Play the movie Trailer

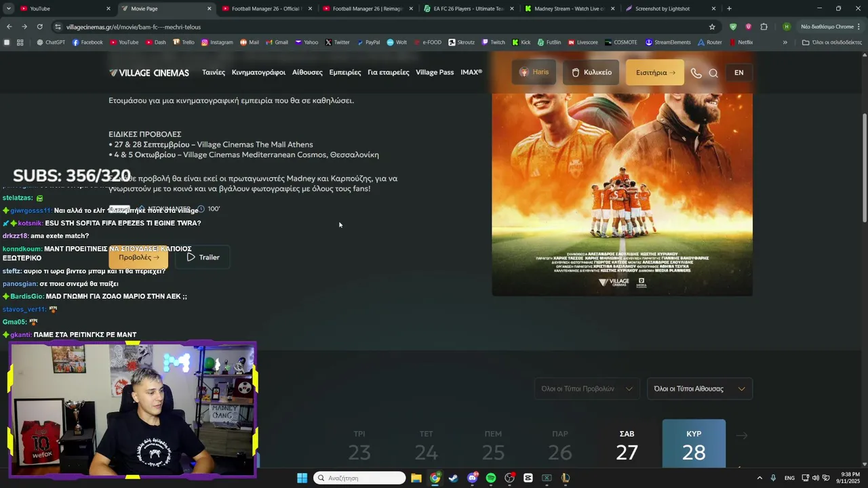tap(203, 258)
